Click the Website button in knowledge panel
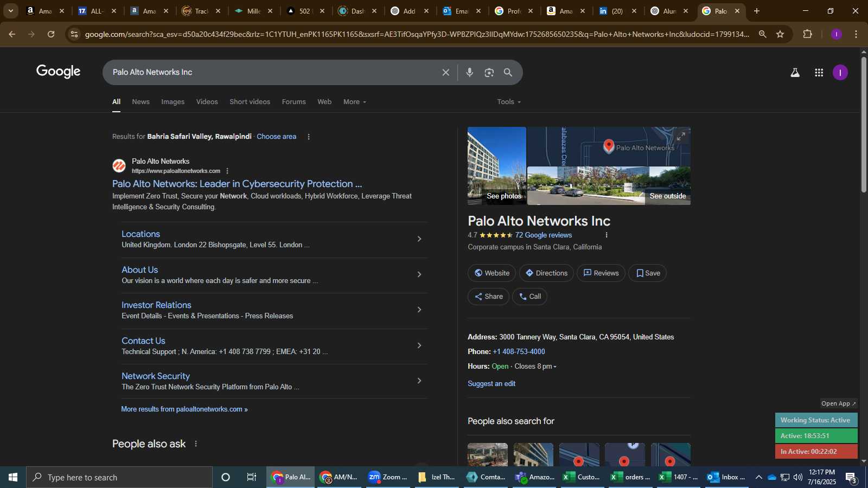This screenshot has height=488, width=868. (492, 273)
